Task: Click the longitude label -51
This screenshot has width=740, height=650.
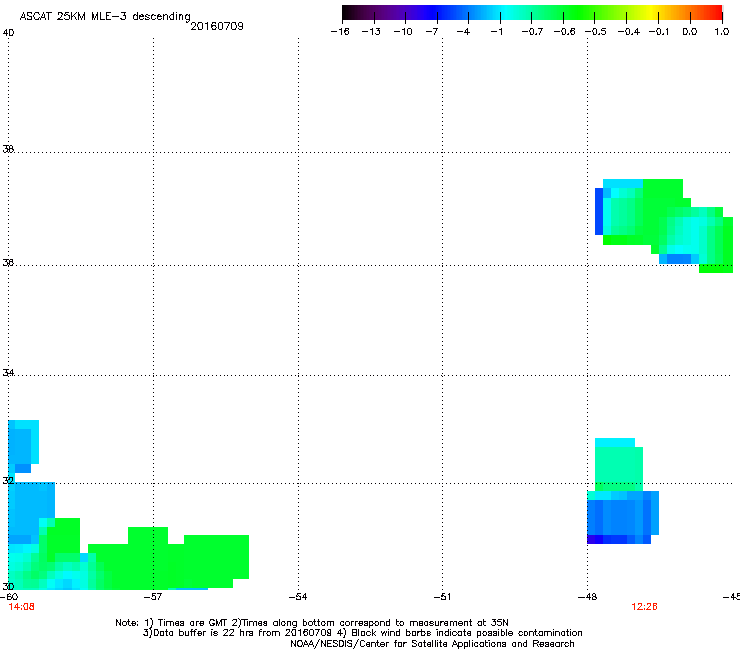Action: point(442,597)
